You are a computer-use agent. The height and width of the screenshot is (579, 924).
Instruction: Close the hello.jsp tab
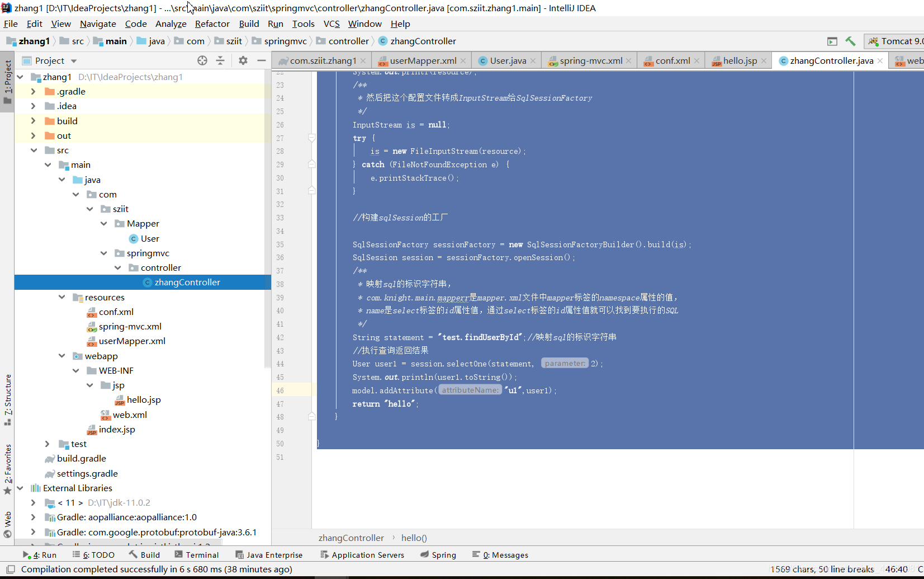click(764, 60)
